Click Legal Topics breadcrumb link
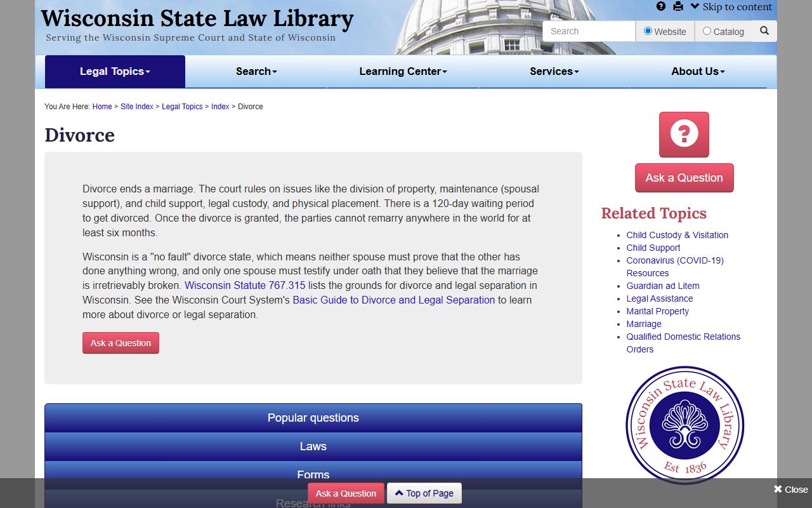Viewport: 812px width, 508px height. (x=182, y=107)
